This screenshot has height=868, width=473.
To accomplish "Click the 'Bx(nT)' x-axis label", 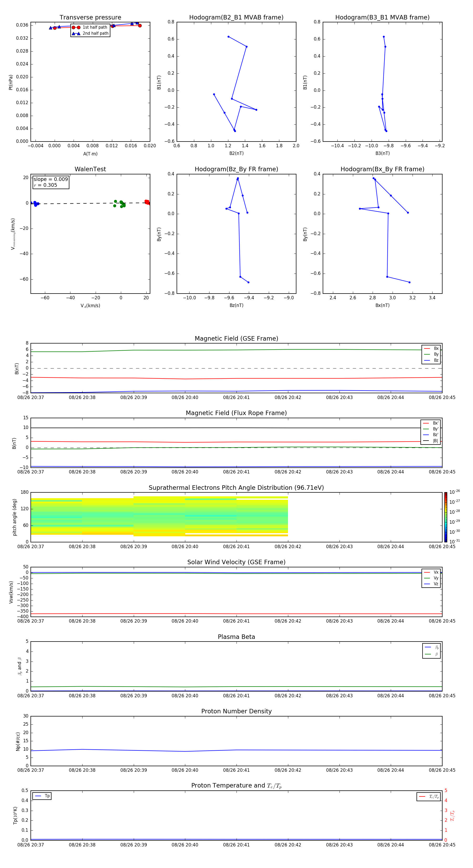I will pos(382,305).
